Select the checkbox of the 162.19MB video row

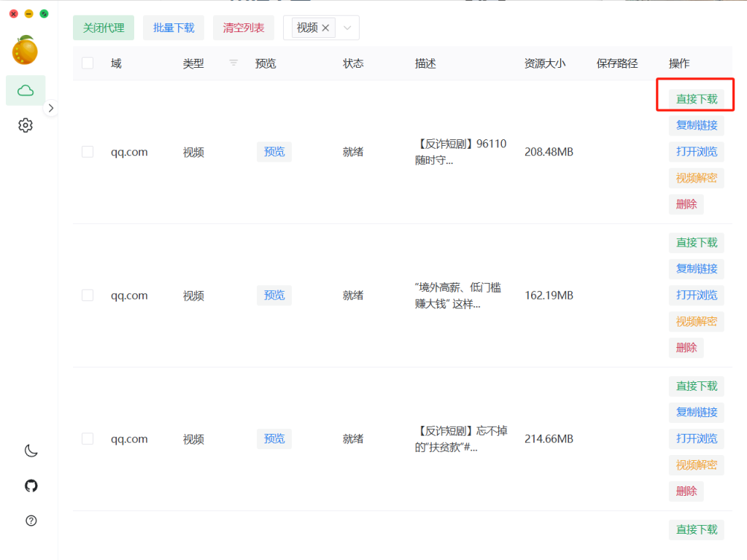point(88,295)
